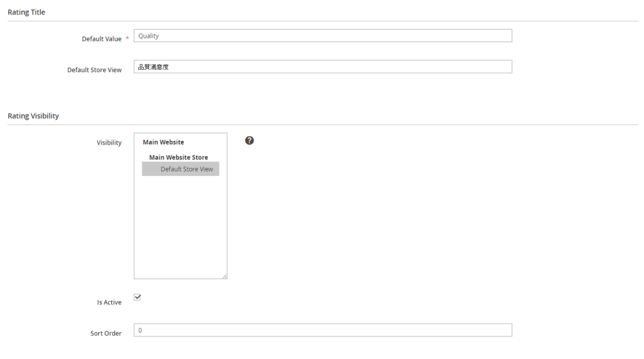The height and width of the screenshot is (359, 644).
Task: Click the Rating Visibility section heading
Action: [33, 116]
